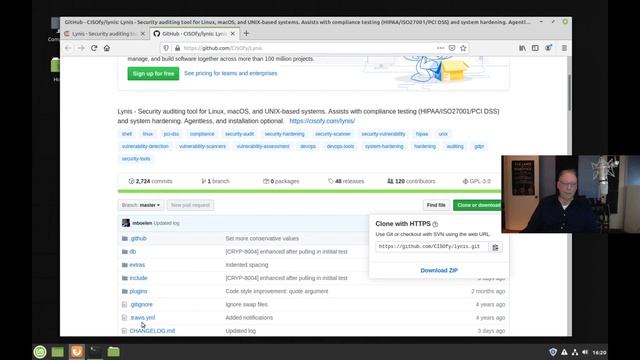Viewport: 640px width, 360px height.
Task: Open the CHANGELOG.md file
Action: coord(152,331)
